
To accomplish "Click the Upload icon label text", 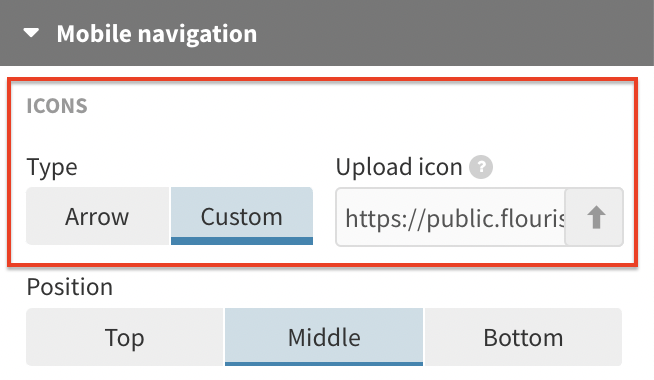I will (x=399, y=167).
